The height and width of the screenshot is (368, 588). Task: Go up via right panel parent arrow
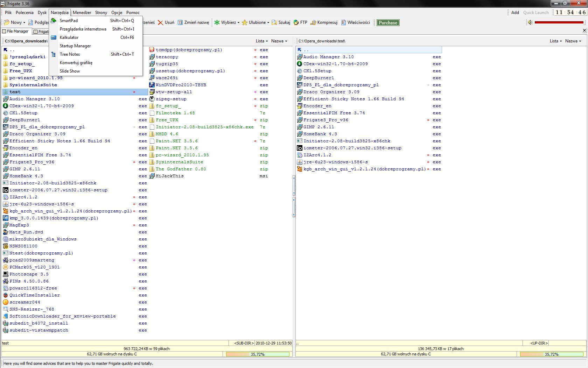tap(300, 50)
